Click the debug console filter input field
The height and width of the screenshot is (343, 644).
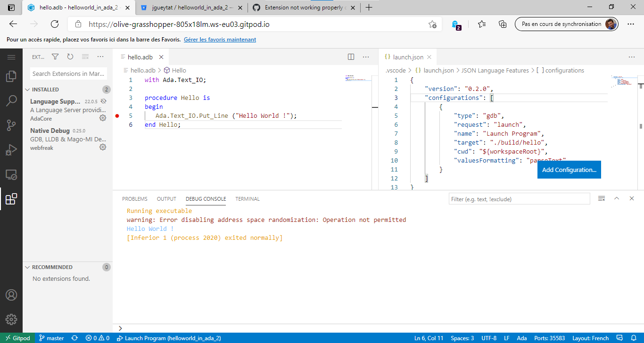[x=519, y=198]
